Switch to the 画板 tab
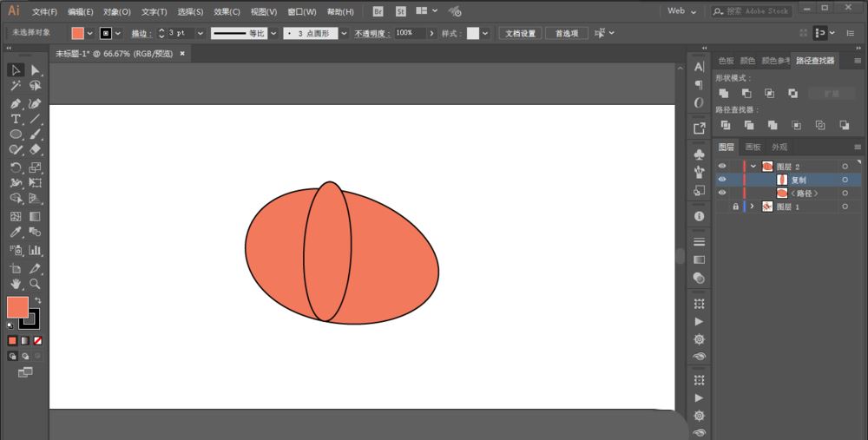Screen dimensions: 868x440 (753, 148)
